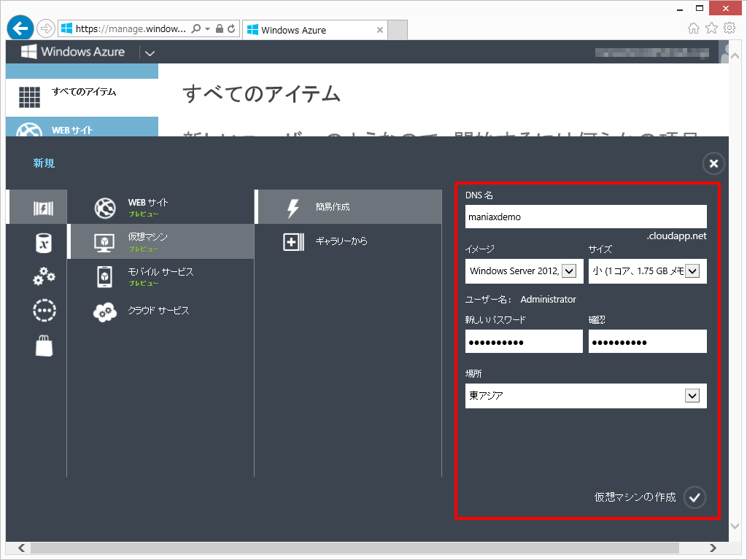Image resolution: width=747 pixels, height=560 pixels.
Task: Click the padlock security icon in address bar
Action: (219, 28)
